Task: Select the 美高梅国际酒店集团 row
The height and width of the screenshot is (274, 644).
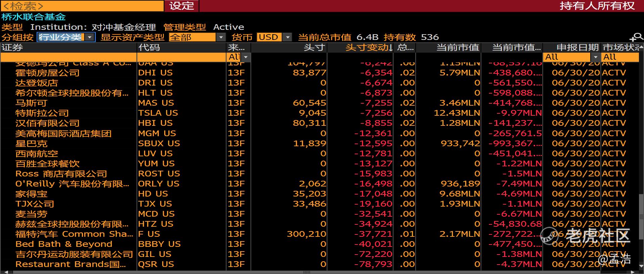Action: (x=63, y=133)
